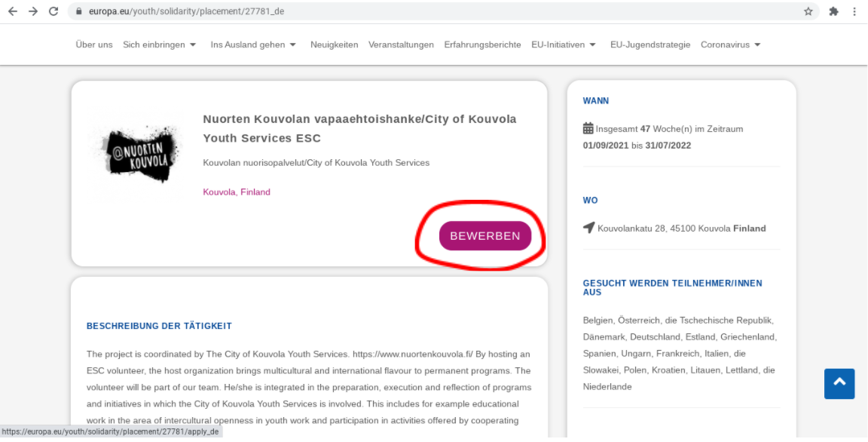Click the scroll-to-top arrow button
The height and width of the screenshot is (442, 868).
tap(839, 383)
